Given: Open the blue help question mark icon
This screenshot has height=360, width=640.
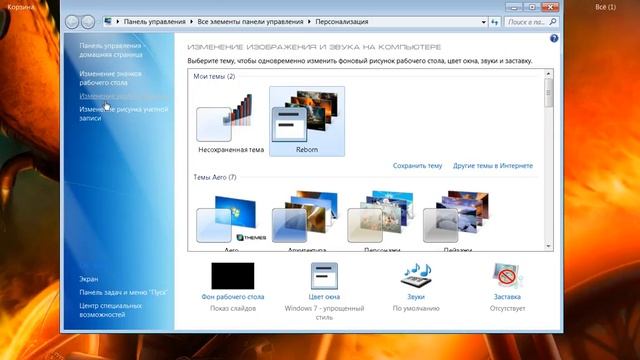Looking at the screenshot, I should (x=554, y=38).
